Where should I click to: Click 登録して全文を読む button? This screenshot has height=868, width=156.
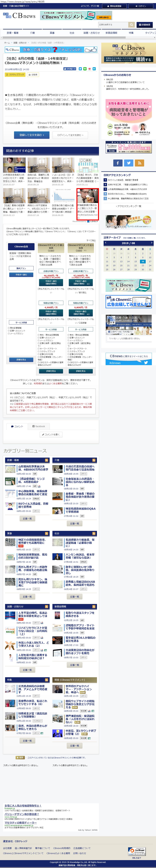pyautogui.click(x=32, y=135)
